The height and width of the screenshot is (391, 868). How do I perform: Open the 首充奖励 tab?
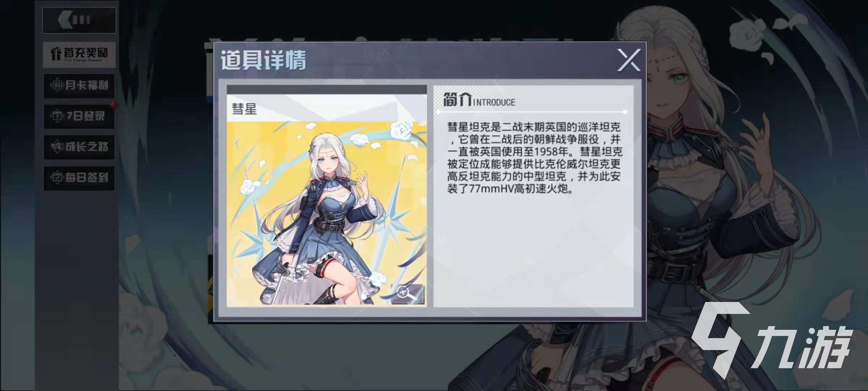[79, 55]
